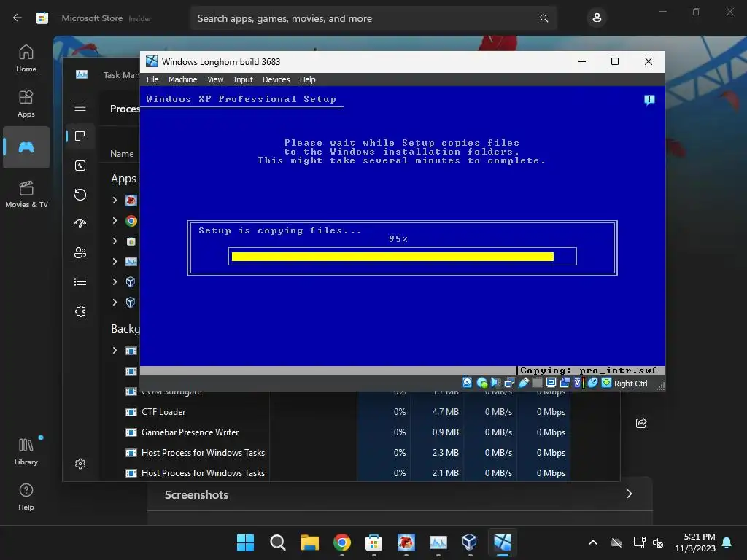Click the clock showing 5:21 PM in taskbar
The width and height of the screenshot is (747, 560).
point(695,542)
